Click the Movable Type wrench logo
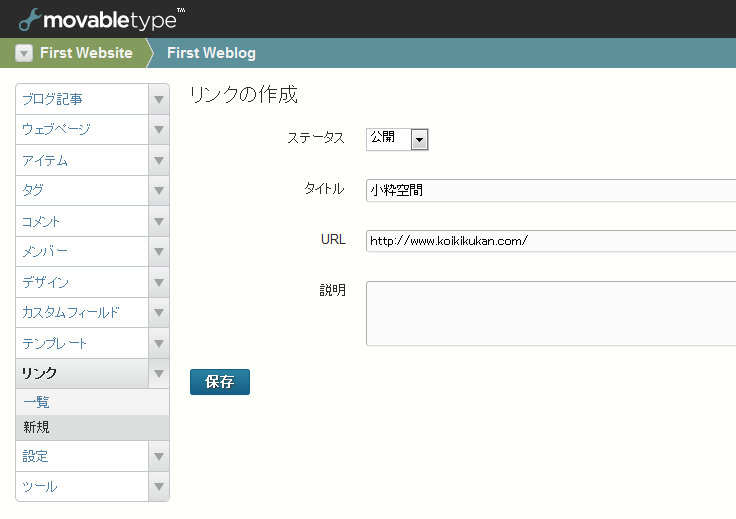This screenshot has height=519, width=736. [29, 20]
